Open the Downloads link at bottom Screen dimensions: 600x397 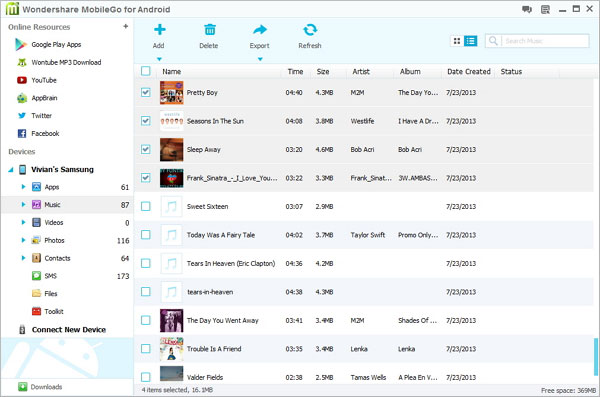click(46, 387)
